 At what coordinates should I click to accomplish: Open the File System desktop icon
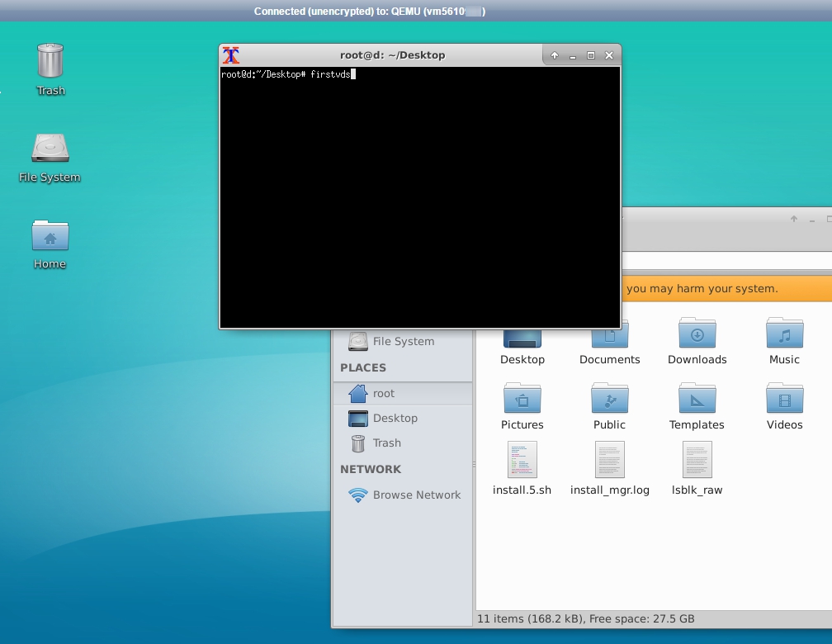[x=50, y=153]
